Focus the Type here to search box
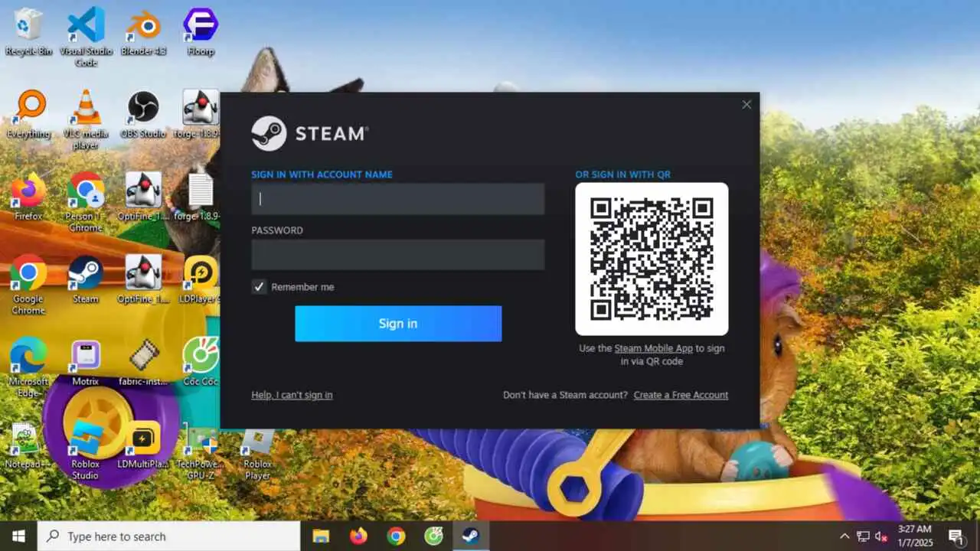980x551 pixels. pos(168,536)
